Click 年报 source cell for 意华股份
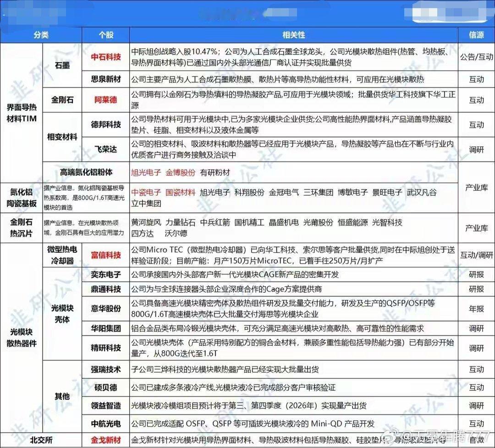The image size is (495, 448). pyautogui.click(x=476, y=309)
